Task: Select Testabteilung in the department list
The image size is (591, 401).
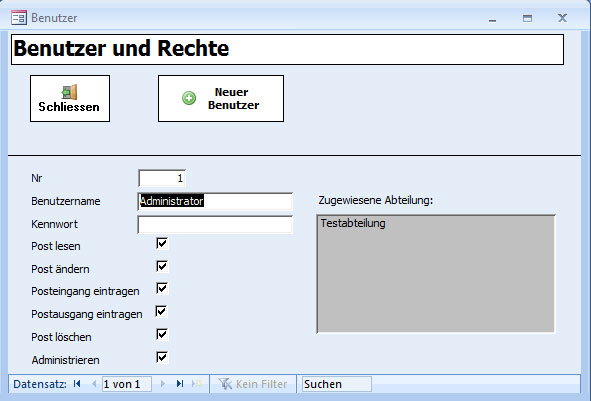Action: pos(353,223)
